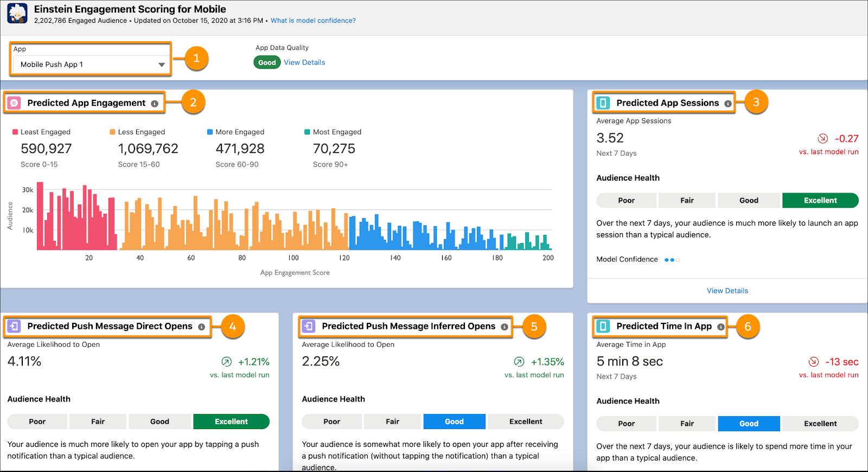The height and width of the screenshot is (472, 868).
Task: Click the Push Message Direct Opens purple icon
Action: pos(15,326)
